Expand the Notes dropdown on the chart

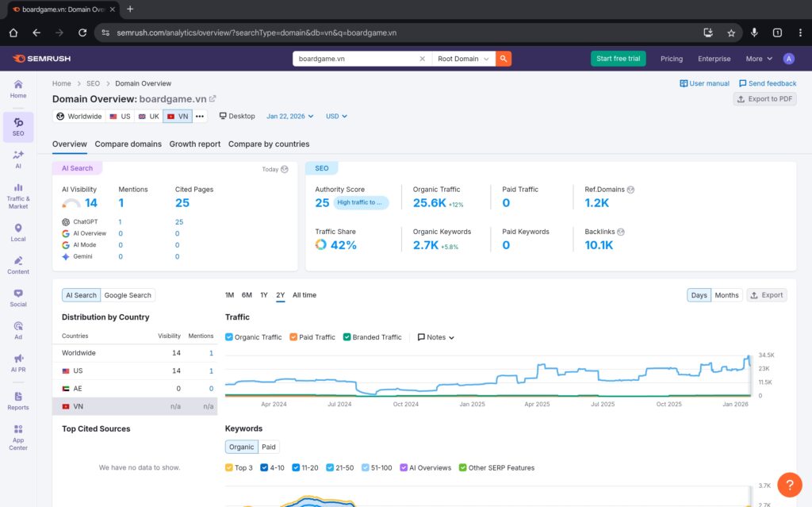435,336
